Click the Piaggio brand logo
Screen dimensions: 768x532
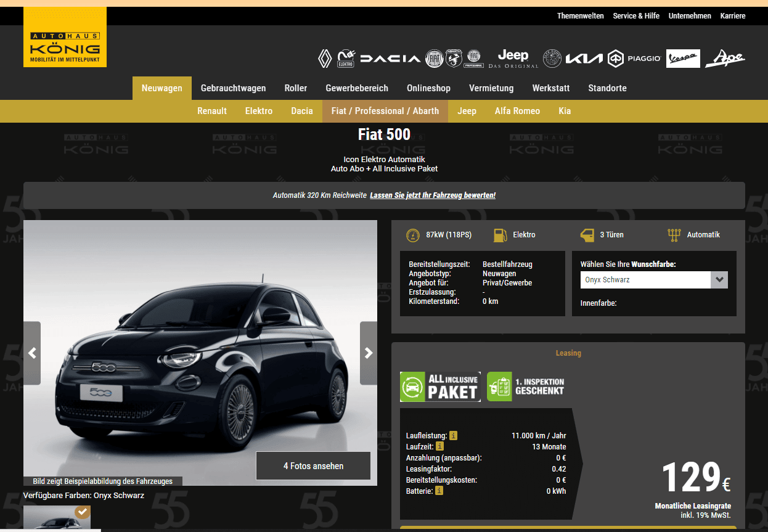pyautogui.click(x=634, y=59)
